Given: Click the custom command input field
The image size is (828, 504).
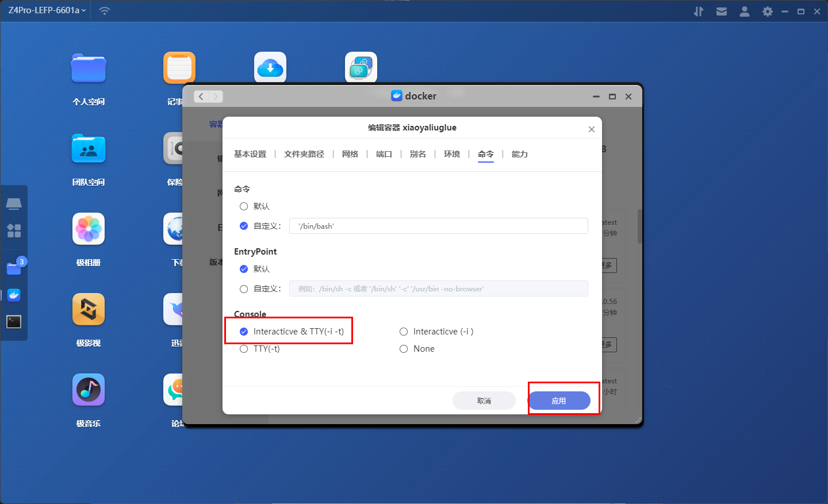Looking at the screenshot, I should point(438,226).
